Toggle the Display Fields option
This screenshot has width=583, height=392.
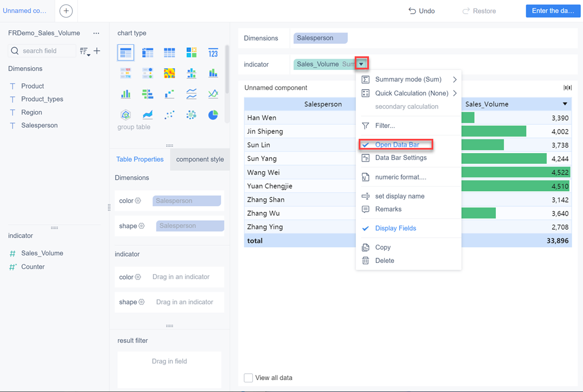coord(395,228)
